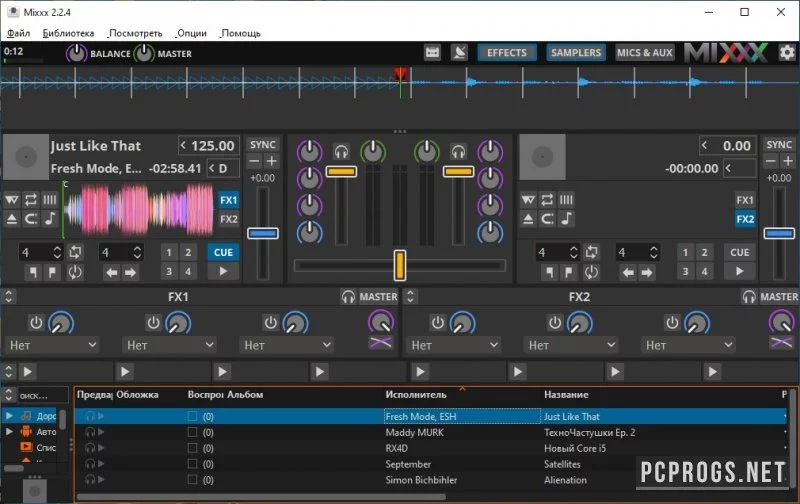This screenshot has width=800, height=504.
Task: Set loop-out marker on left deck
Action: (52, 272)
